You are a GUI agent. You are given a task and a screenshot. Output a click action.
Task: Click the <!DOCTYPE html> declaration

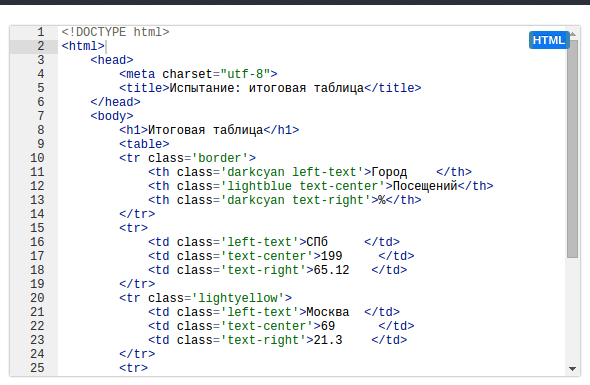coord(116,32)
